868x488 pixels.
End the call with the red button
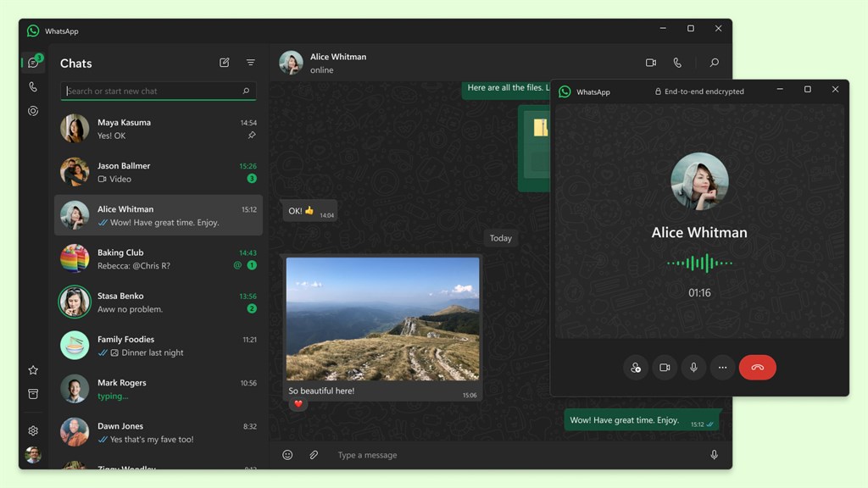(x=757, y=368)
